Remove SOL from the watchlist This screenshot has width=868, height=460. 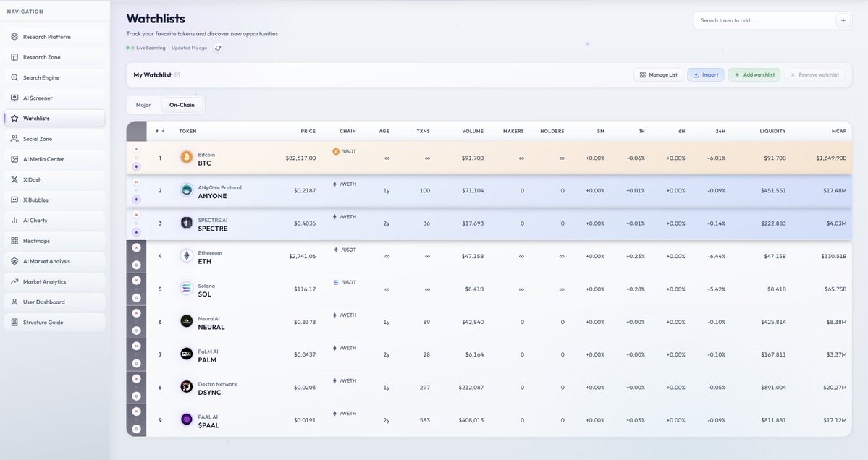[135, 280]
